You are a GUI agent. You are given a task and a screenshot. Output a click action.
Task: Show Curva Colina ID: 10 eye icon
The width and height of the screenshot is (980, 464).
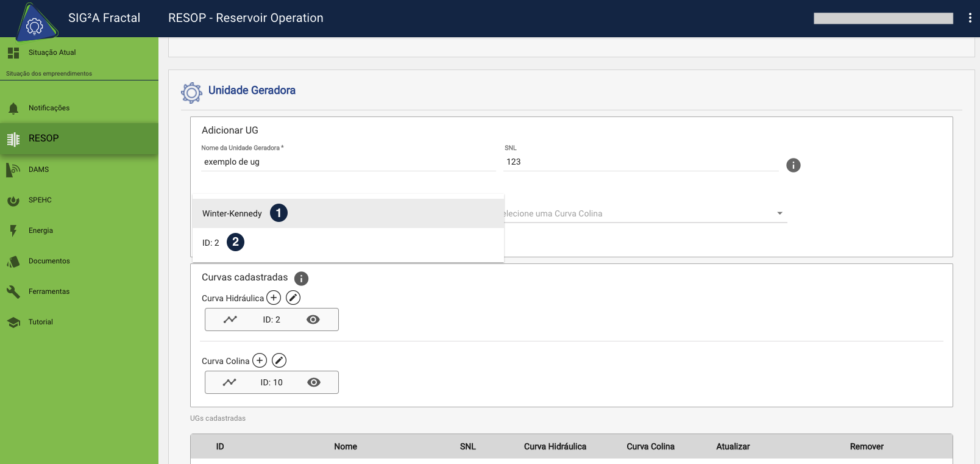[314, 382]
